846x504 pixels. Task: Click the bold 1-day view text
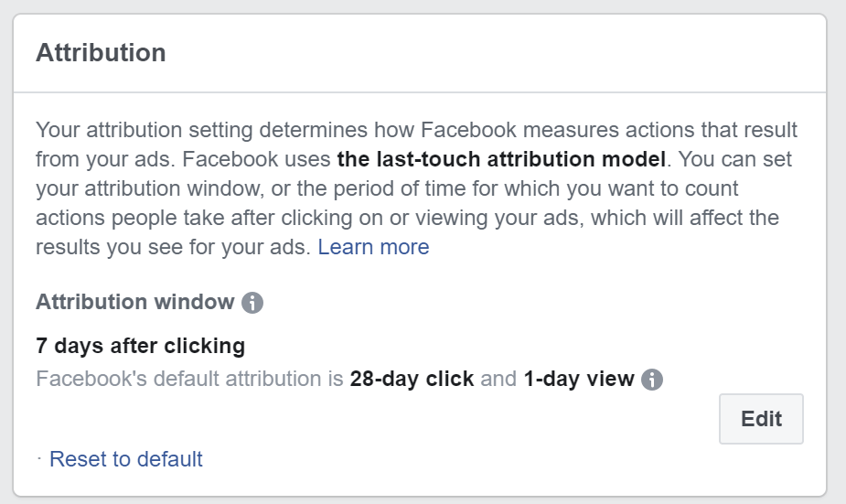[579, 379]
